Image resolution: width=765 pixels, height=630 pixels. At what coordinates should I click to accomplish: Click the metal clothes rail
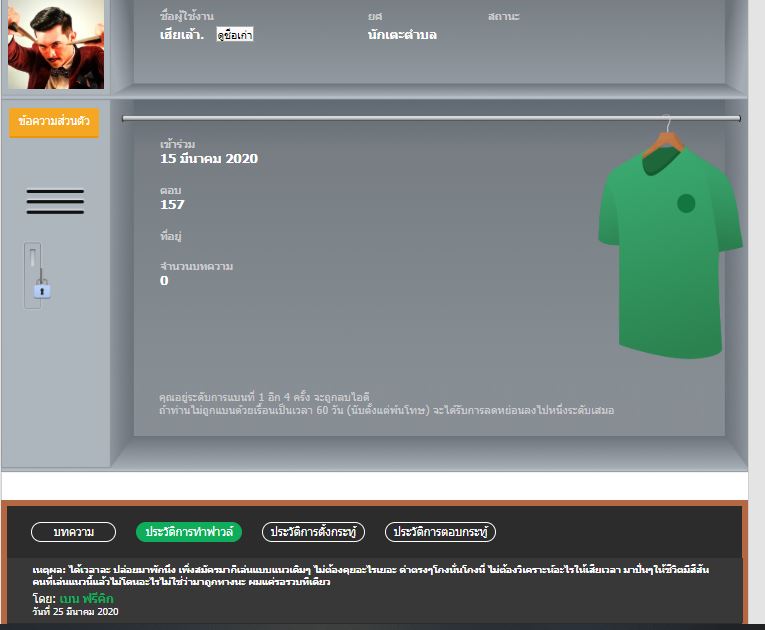[431, 118]
